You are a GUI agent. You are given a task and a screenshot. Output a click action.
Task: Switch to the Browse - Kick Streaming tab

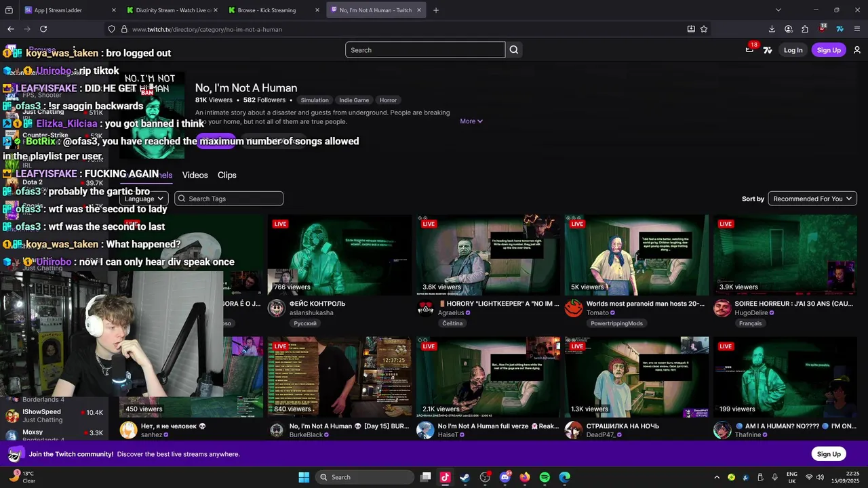(274, 10)
